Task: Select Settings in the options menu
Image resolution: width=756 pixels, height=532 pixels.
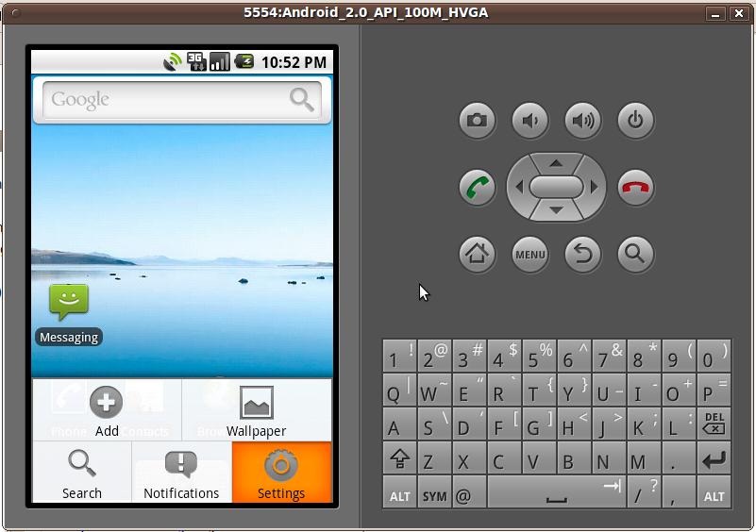Action: coord(281,473)
